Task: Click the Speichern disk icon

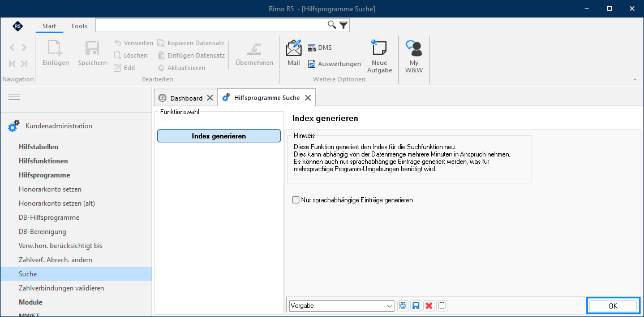Action: [92, 48]
